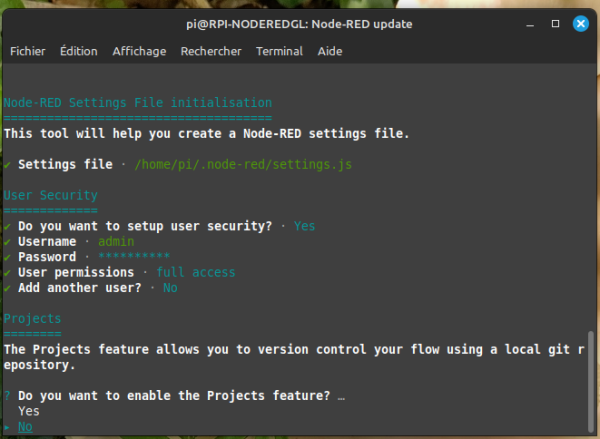Click the masked Password asterisks
Image resolution: width=600 pixels, height=439 pixels.
pyautogui.click(x=134, y=256)
